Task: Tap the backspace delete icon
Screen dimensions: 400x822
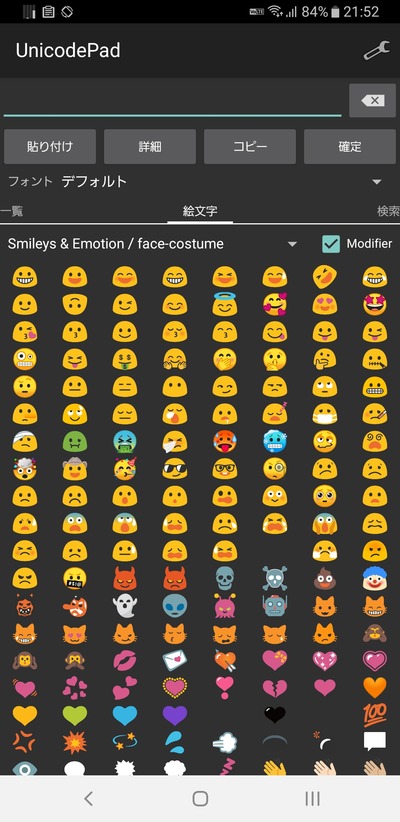Action: (373, 100)
